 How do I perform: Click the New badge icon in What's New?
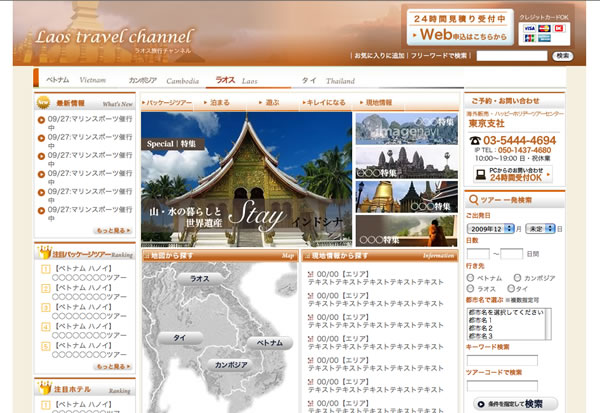44,103
